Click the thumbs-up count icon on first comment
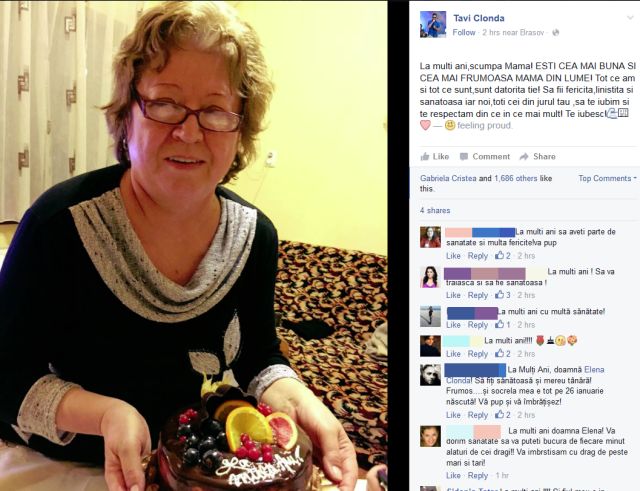The height and width of the screenshot is (491, 640). pos(500,255)
